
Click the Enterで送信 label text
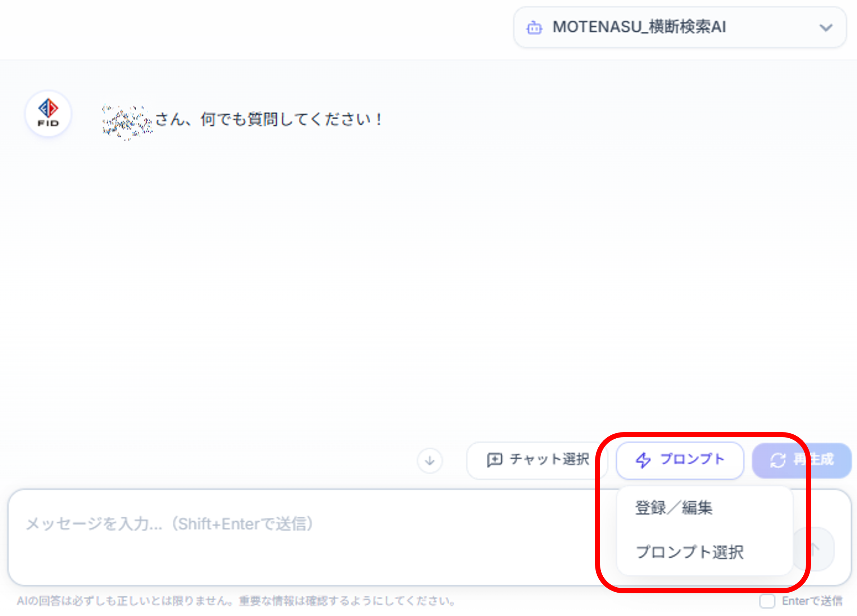tap(812, 601)
